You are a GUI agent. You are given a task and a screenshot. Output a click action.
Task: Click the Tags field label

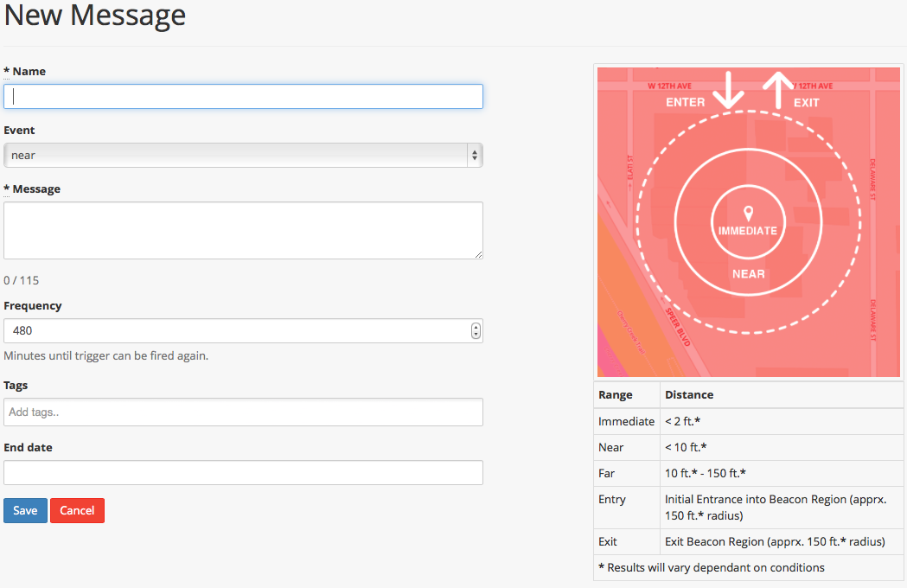(x=16, y=386)
